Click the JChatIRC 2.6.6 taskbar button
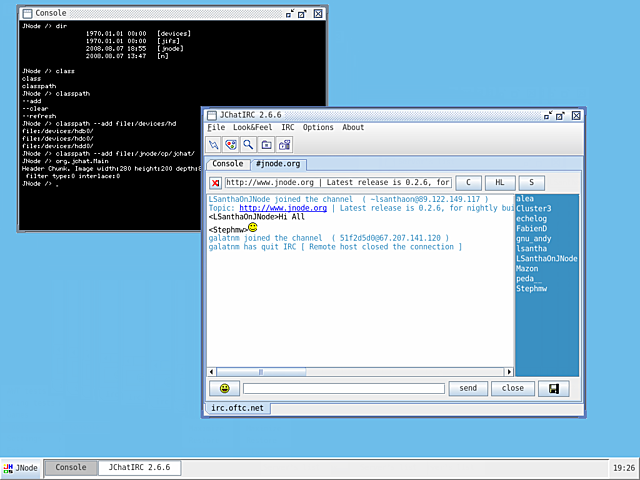 (140, 468)
